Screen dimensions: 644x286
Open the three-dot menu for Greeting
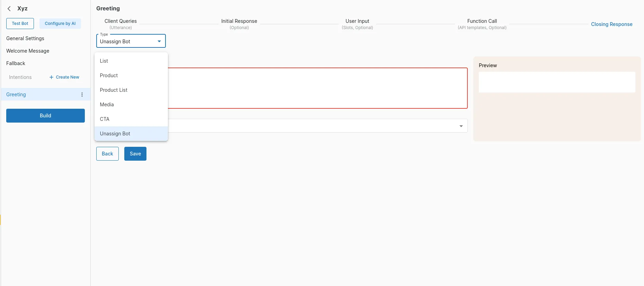82,95
